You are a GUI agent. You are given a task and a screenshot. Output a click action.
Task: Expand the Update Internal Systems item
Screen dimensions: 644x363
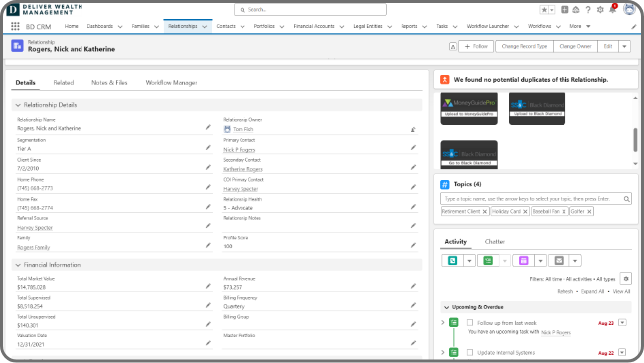coord(443,352)
